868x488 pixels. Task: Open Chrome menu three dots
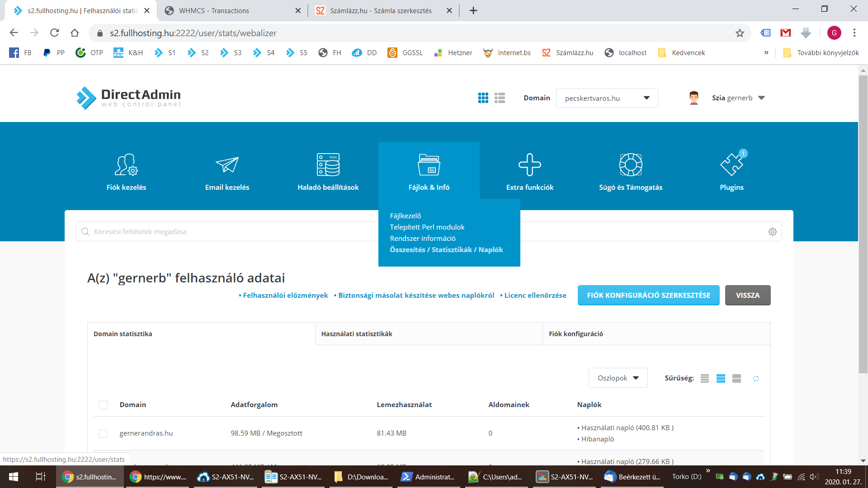(854, 33)
